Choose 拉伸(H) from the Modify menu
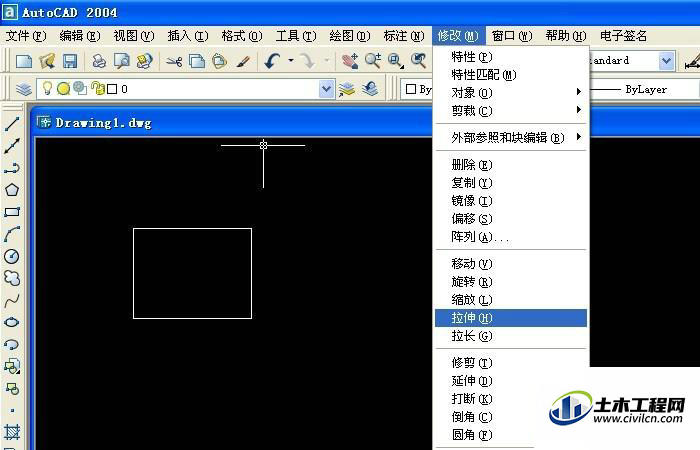This screenshot has width=700, height=450. pos(511,318)
